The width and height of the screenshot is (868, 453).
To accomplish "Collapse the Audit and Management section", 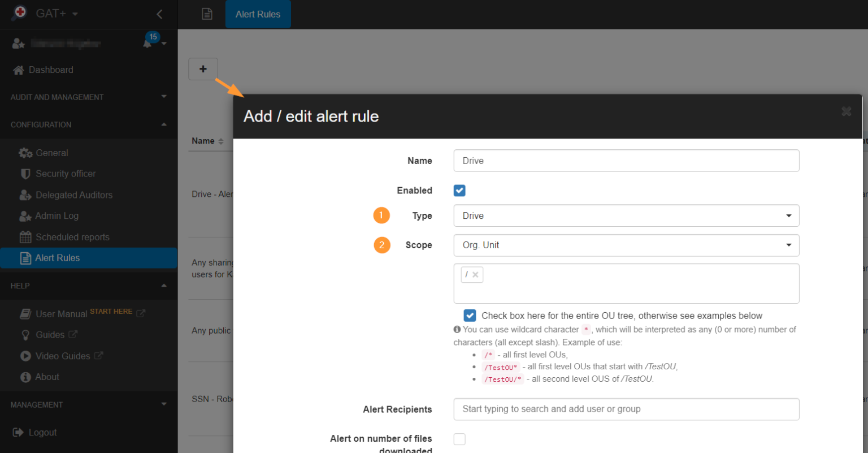I will [163, 97].
